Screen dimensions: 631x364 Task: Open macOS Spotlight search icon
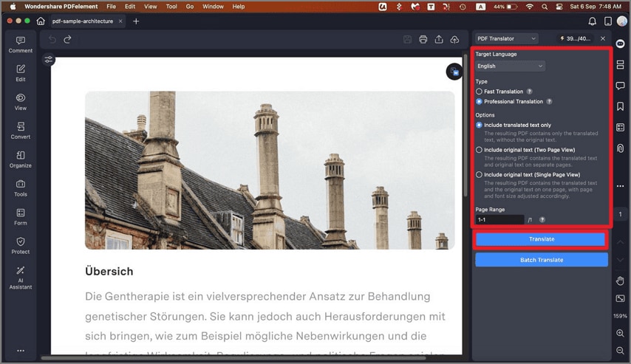(x=545, y=7)
